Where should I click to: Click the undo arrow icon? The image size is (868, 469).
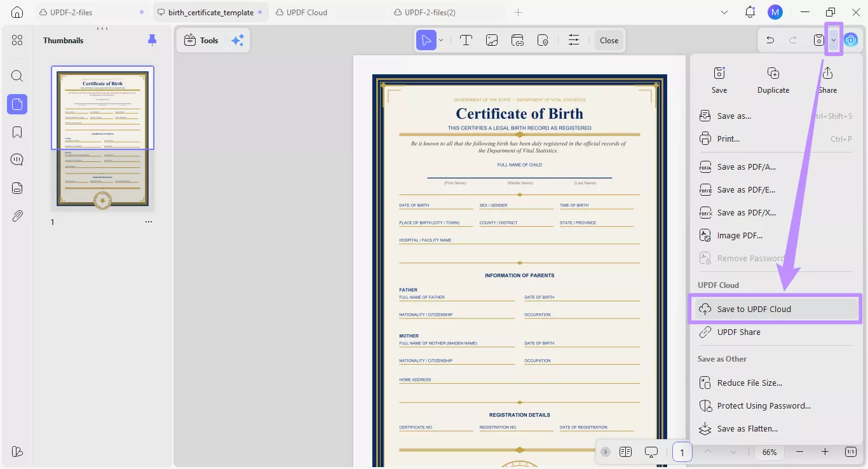pos(770,40)
